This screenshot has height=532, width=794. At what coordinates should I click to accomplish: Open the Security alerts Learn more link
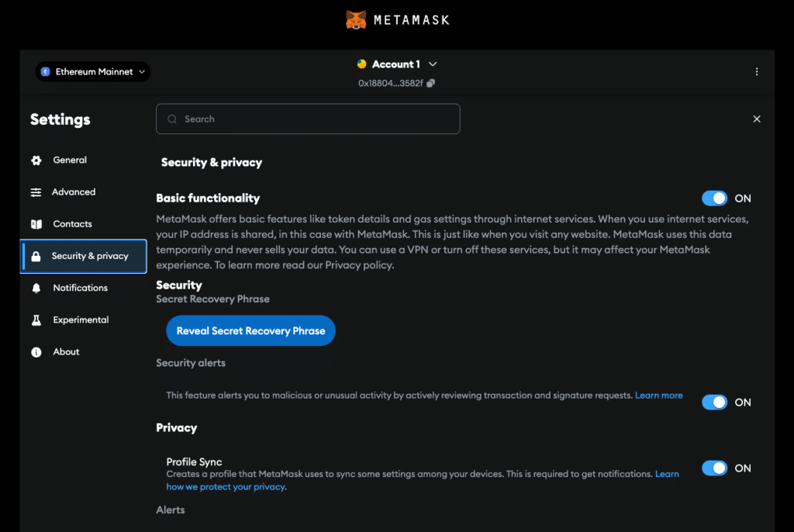(x=659, y=396)
